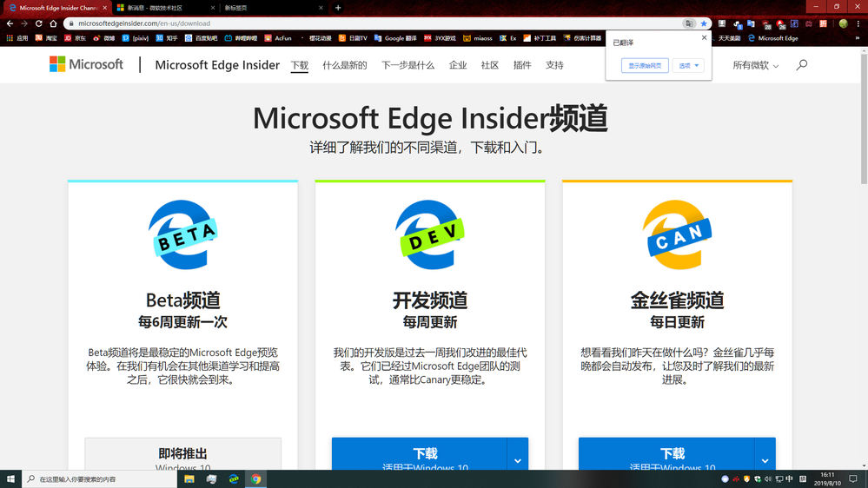Click the Chrome taskbar icon
Screen dimensions: 868x488
[x=255, y=479]
